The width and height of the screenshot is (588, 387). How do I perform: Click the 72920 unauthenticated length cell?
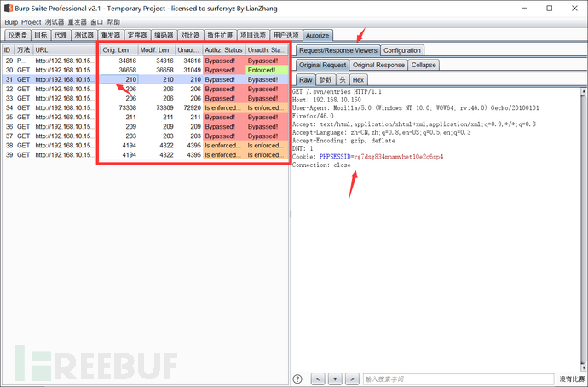pos(189,107)
